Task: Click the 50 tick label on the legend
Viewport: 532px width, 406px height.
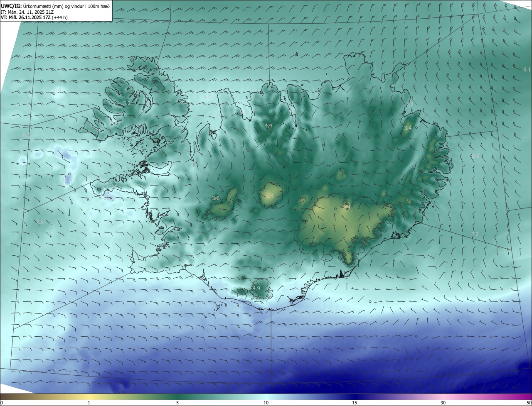Action: (529, 403)
